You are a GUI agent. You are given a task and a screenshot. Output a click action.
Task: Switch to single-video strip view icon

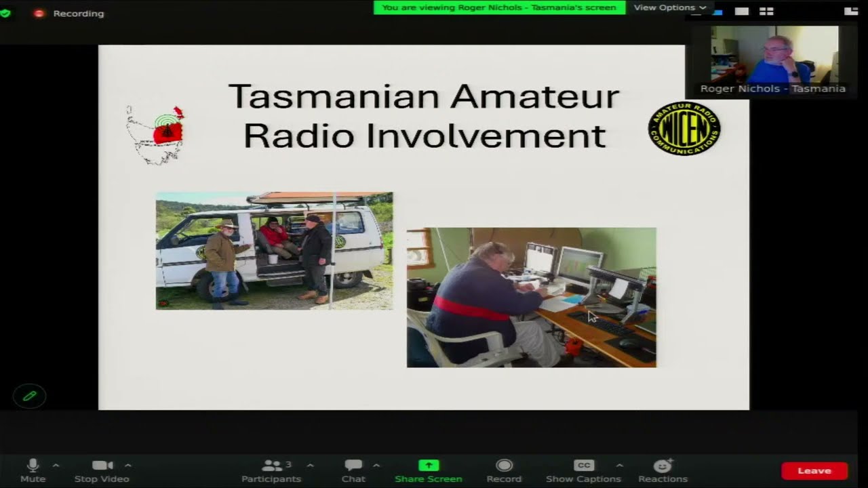[x=742, y=11]
